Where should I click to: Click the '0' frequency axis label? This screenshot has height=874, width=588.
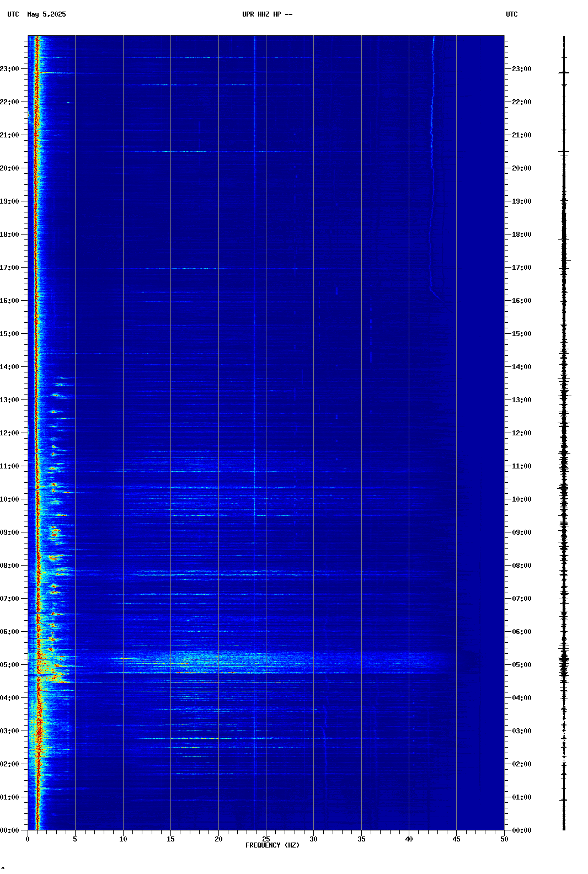tap(28, 839)
